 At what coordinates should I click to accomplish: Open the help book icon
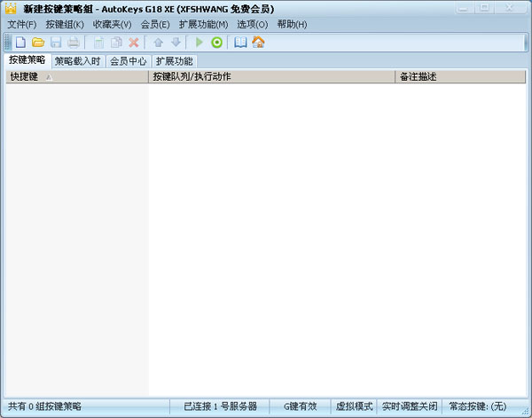point(240,43)
